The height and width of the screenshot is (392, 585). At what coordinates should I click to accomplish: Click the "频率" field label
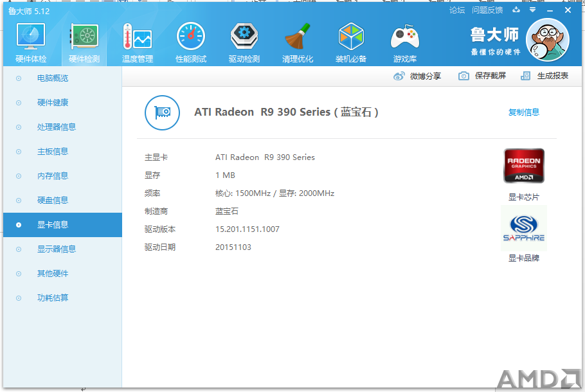tap(152, 193)
